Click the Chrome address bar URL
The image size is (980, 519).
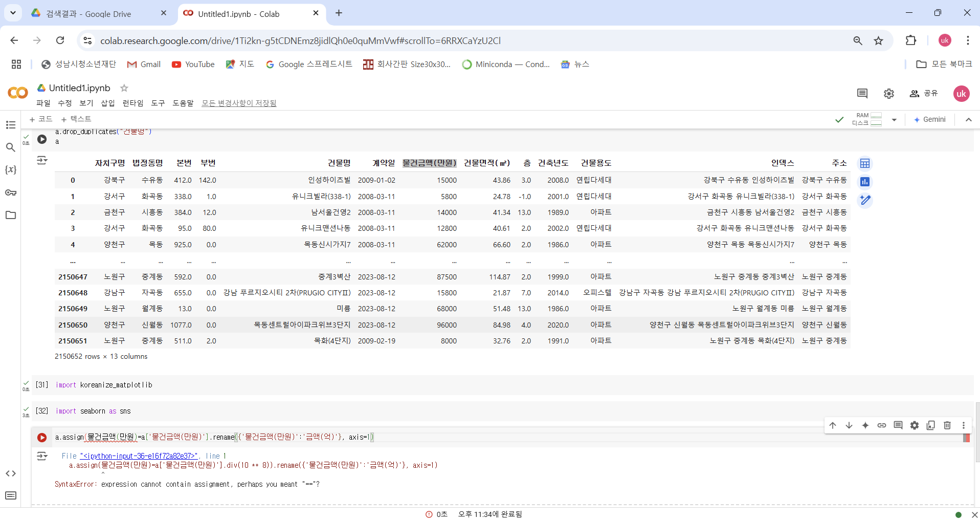[300, 40]
